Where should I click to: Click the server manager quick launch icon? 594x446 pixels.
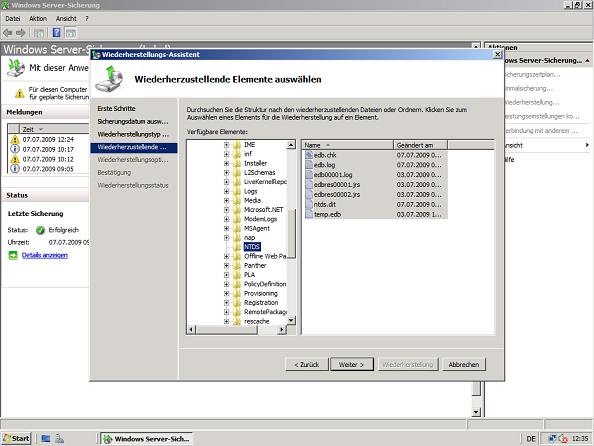coord(59,439)
